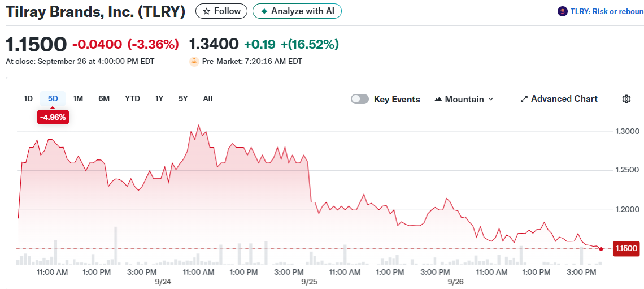Click the +0.19 +(16.52%) pre-market change
Viewport: 644px width, 289px height.
(291, 44)
